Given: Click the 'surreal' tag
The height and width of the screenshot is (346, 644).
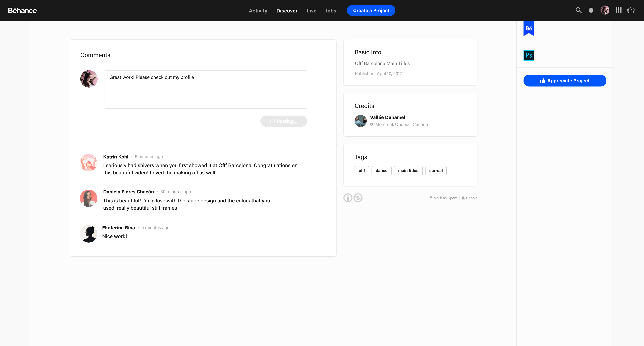Looking at the screenshot, I should coord(436,171).
